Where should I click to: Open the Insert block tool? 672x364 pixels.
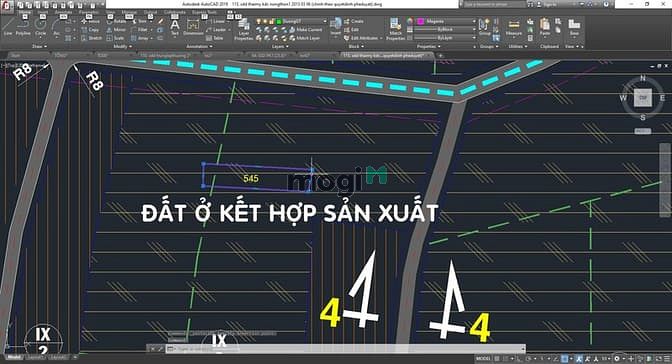pos(336,27)
